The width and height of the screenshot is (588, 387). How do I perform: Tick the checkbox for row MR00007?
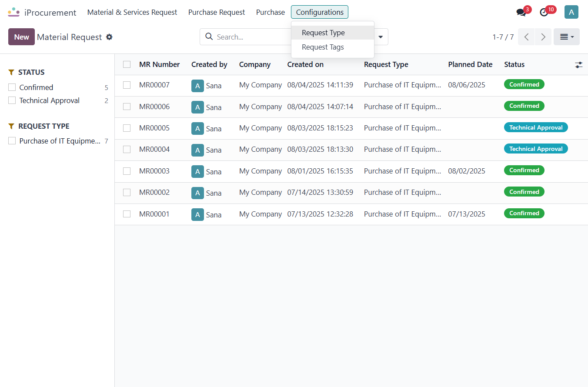point(127,85)
